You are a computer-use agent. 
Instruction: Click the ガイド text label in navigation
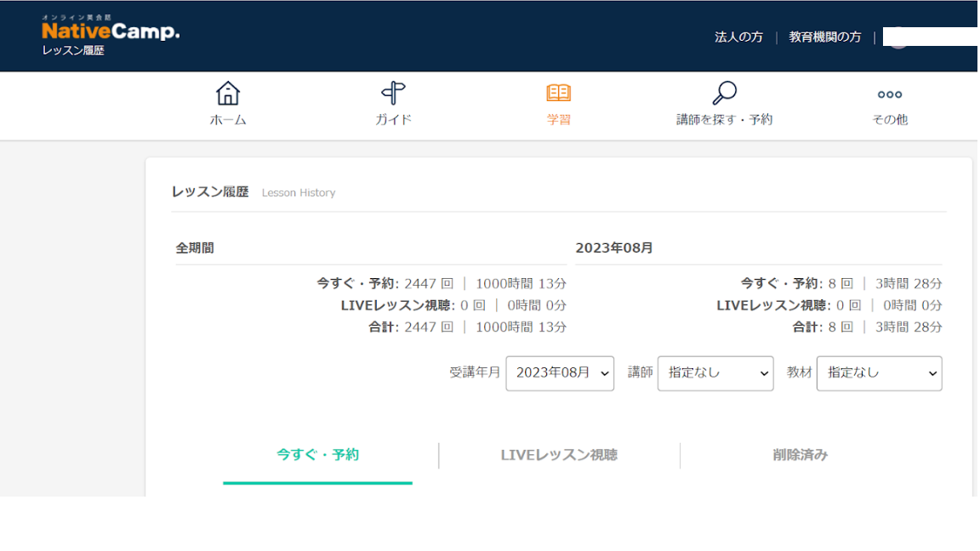tap(393, 120)
